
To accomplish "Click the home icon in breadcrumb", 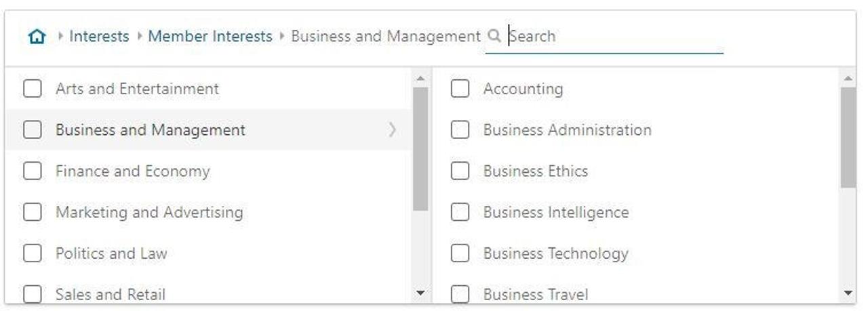I will pyautogui.click(x=37, y=37).
